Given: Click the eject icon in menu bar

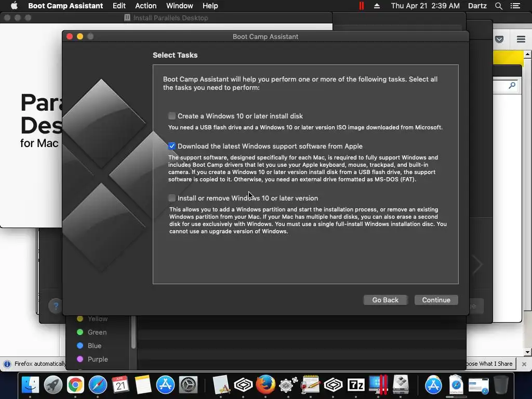Looking at the screenshot, I should point(377,6).
